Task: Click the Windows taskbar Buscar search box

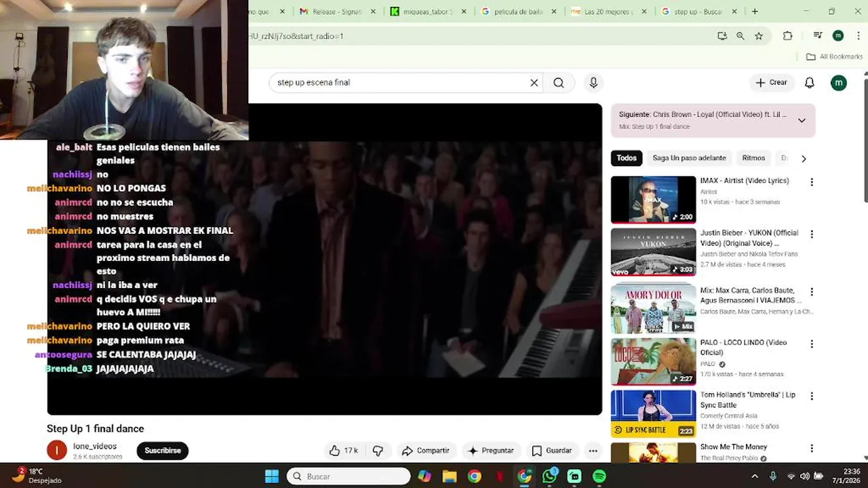Action: click(x=349, y=476)
